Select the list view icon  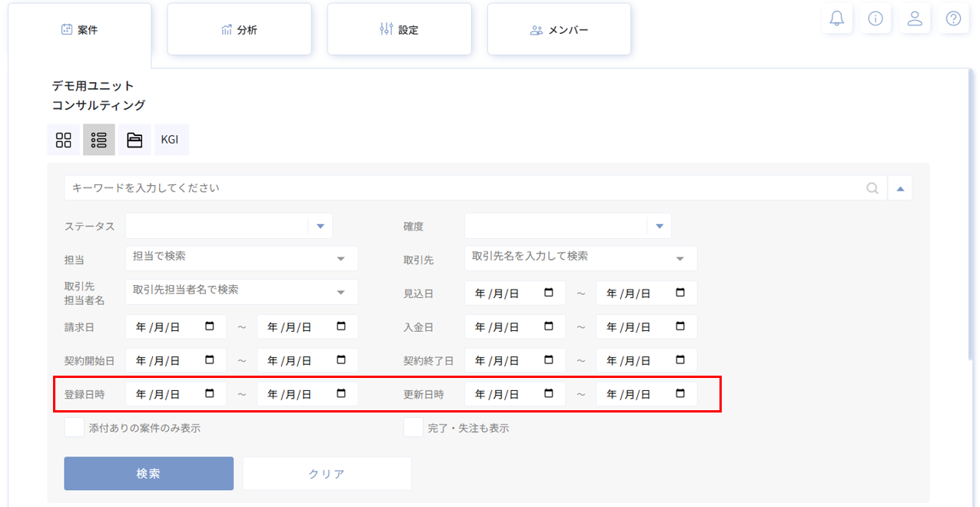point(99,140)
